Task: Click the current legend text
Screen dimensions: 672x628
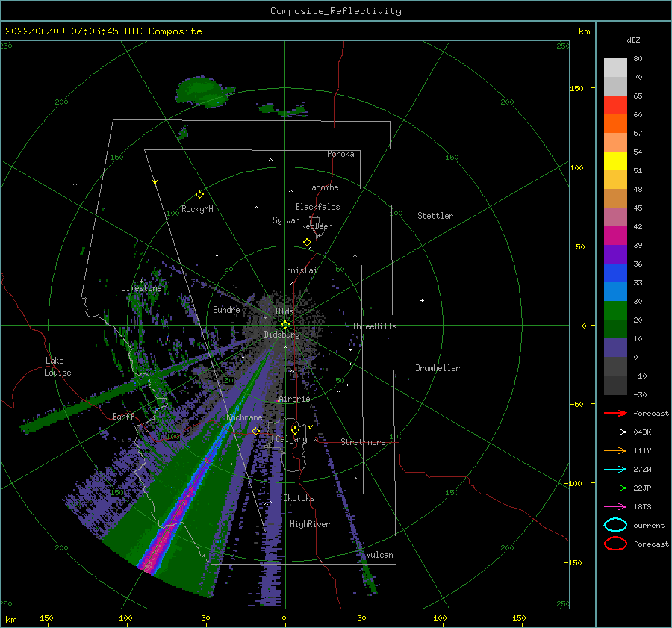Action: 649,525
